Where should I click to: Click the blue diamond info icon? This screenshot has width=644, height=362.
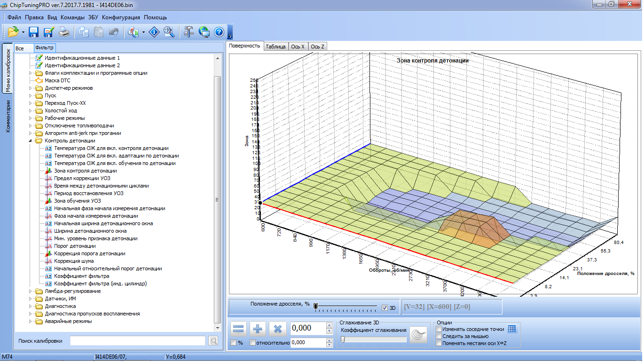coord(154,32)
